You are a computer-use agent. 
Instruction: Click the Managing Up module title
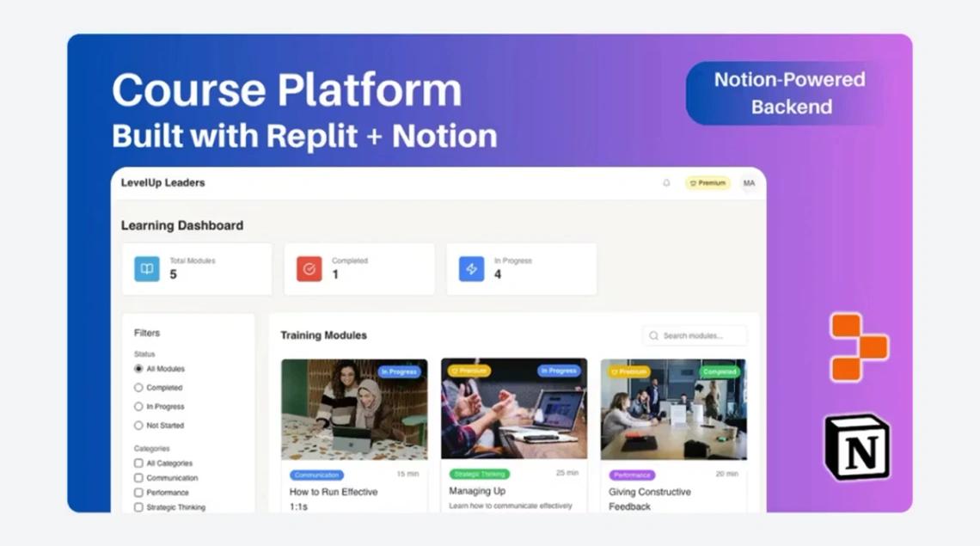[477, 491]
